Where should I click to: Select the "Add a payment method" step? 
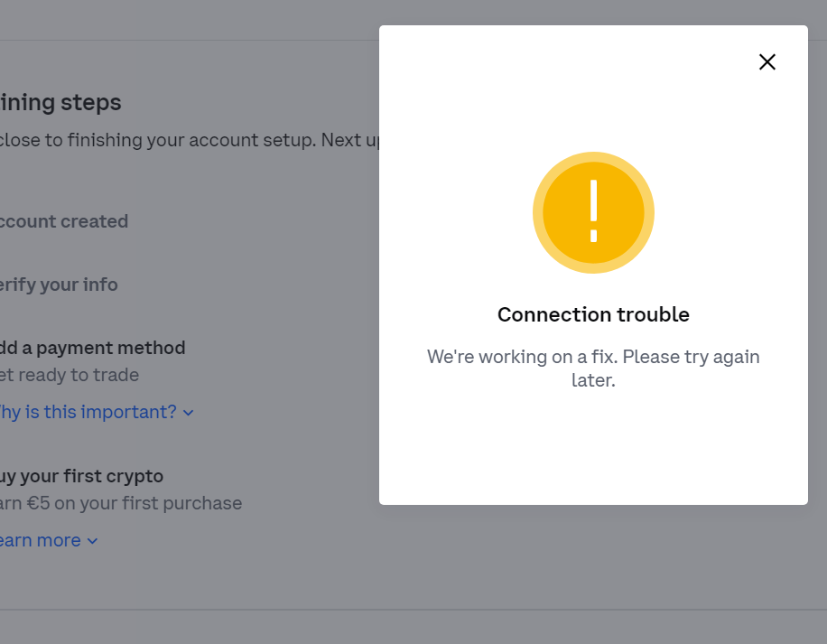point(92,348)
